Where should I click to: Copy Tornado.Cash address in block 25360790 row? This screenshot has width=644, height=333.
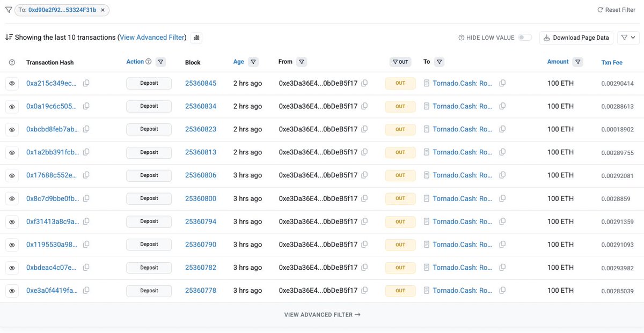coord(502,245)
